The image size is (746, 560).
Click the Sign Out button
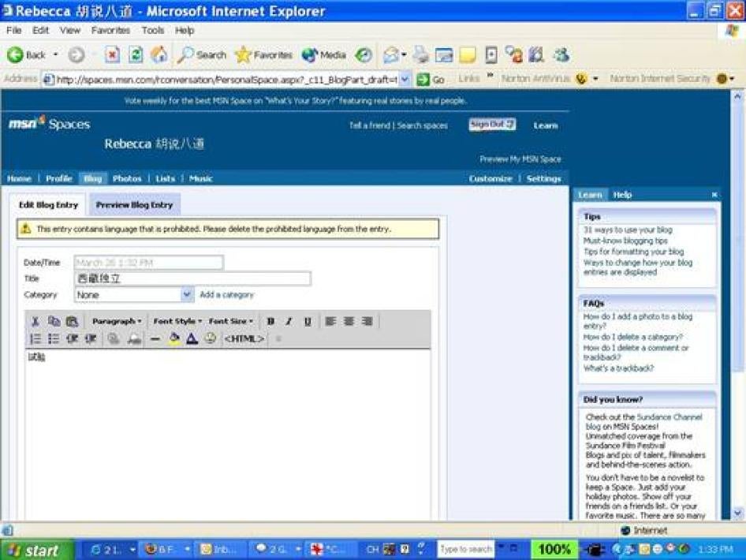(492, 125)
